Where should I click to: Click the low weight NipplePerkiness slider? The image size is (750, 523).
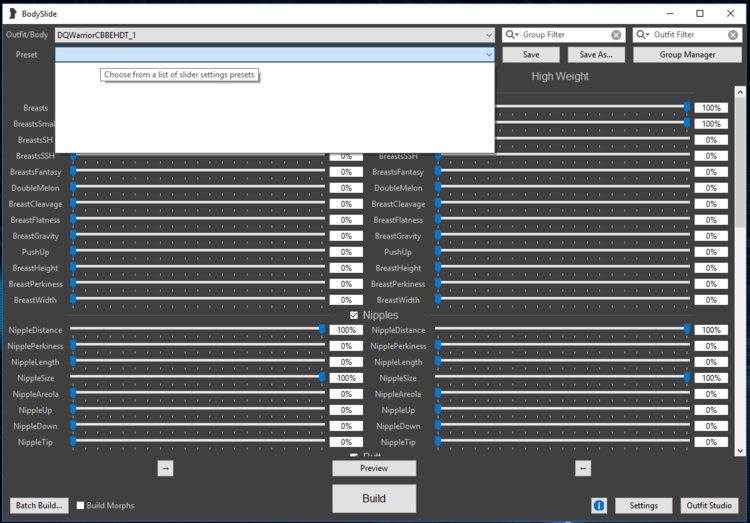point(198,345)
